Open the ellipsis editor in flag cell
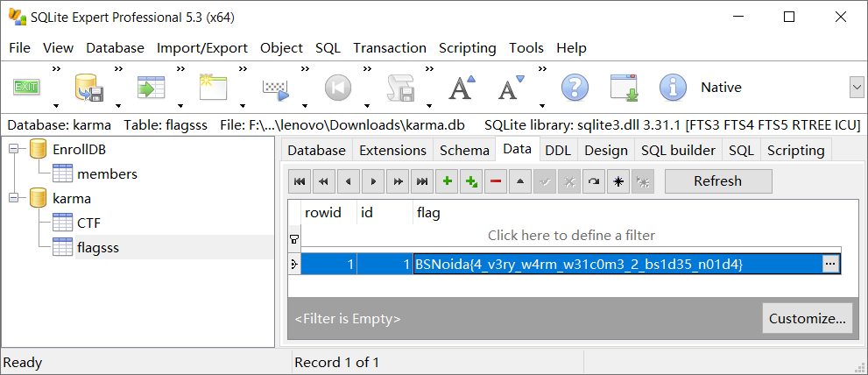This screenshot has width=868, height=375. tap(830, 264)
